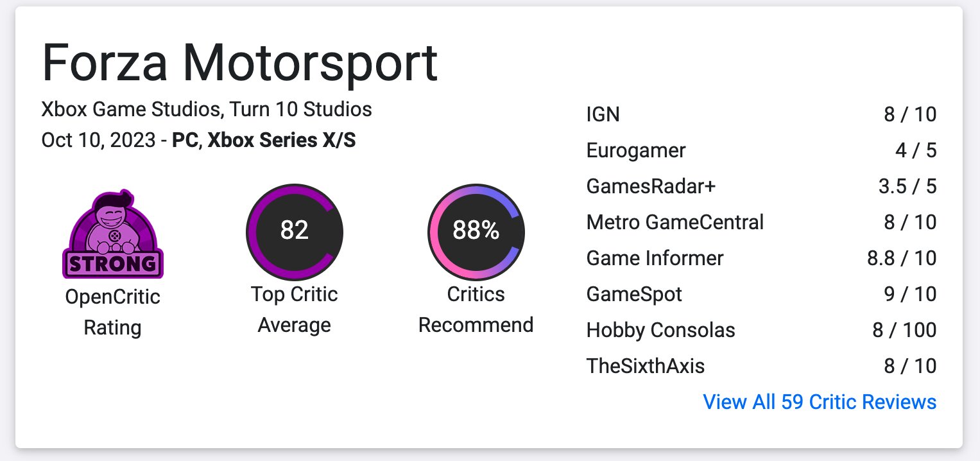Click the Xbox Series X/S platform link

coord(282,141)
